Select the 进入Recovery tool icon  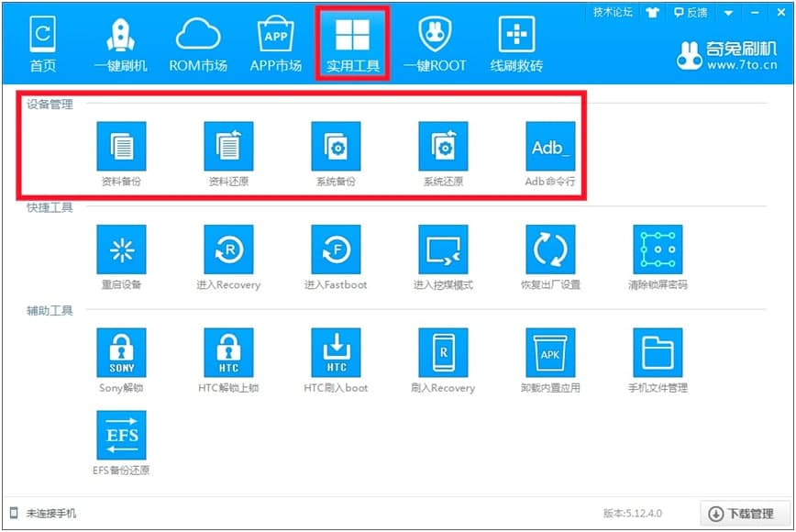point(228,249)
